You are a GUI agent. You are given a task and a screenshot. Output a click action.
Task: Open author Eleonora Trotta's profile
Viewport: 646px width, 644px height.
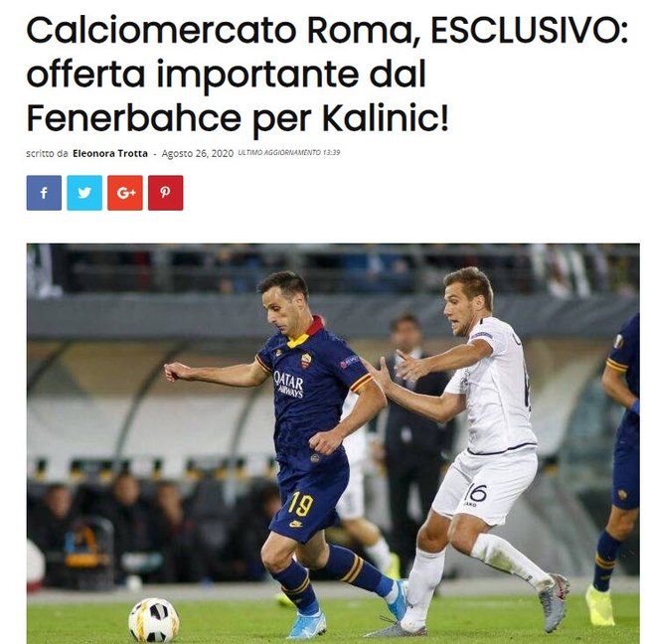110,153
